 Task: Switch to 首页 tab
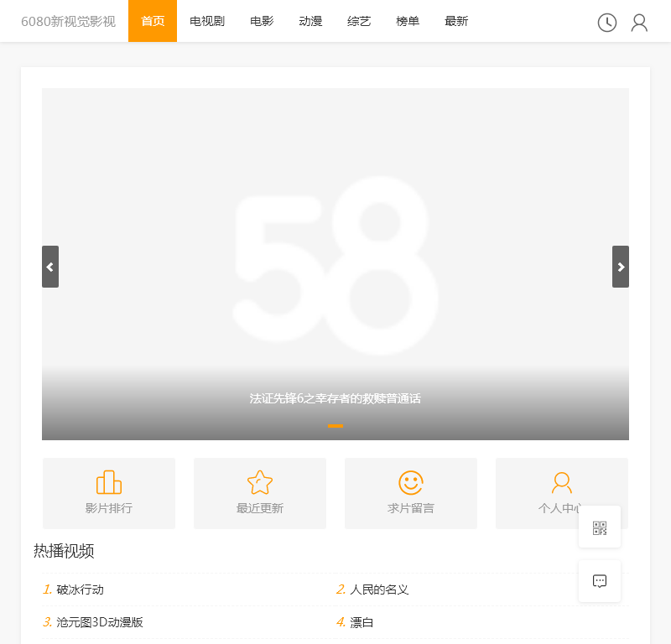point(153,21)
